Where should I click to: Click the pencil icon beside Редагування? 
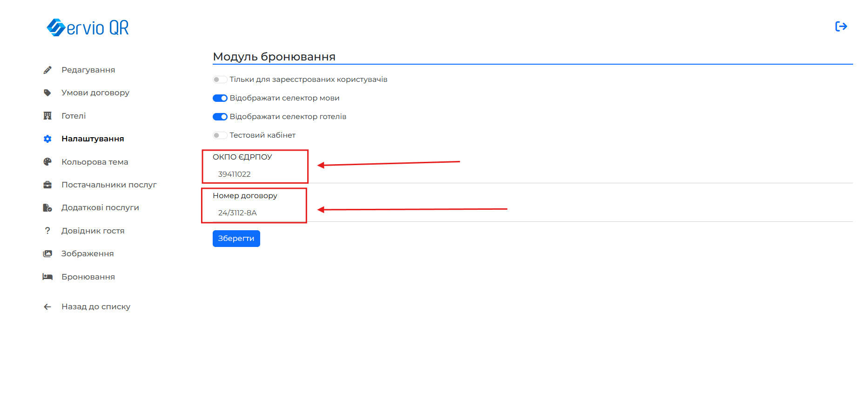tap(47, 70)
